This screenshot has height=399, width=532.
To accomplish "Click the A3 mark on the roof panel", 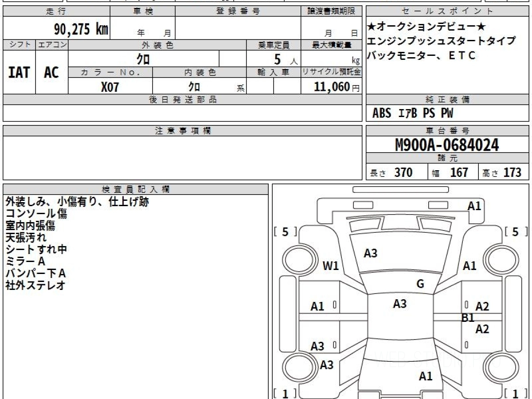I will tap(400, 304).
